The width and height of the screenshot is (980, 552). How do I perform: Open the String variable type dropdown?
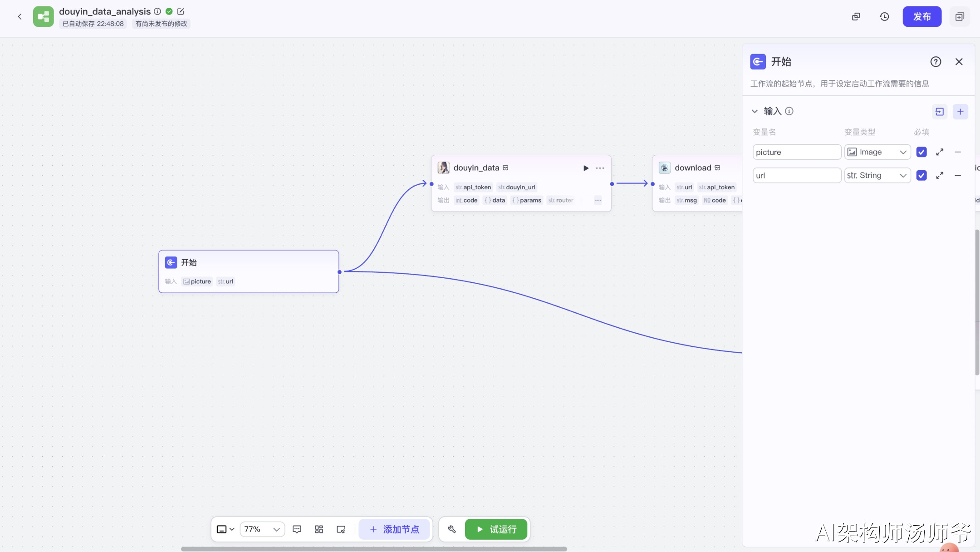[x=877, y=176]
